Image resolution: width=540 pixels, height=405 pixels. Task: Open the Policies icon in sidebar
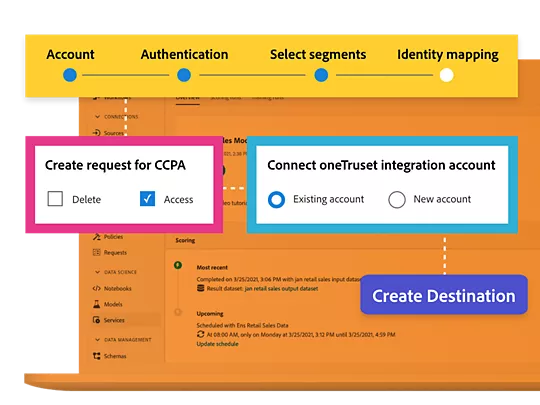(96, 237)
